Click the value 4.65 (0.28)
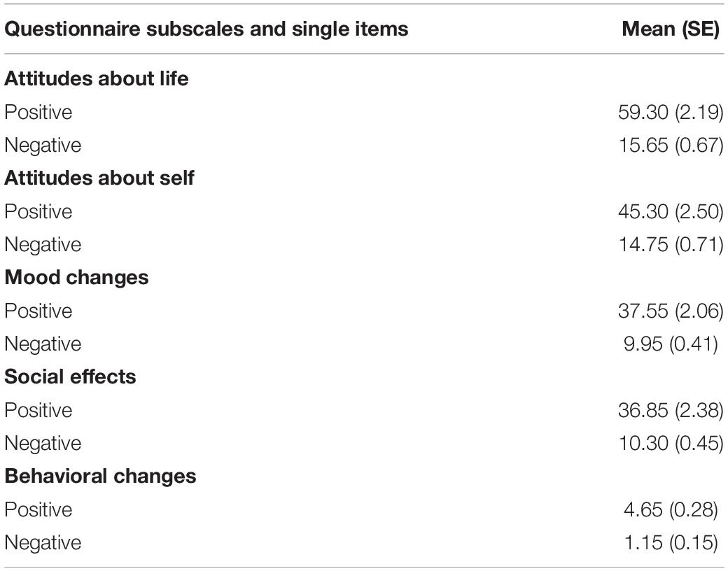 tap(671, 509)
